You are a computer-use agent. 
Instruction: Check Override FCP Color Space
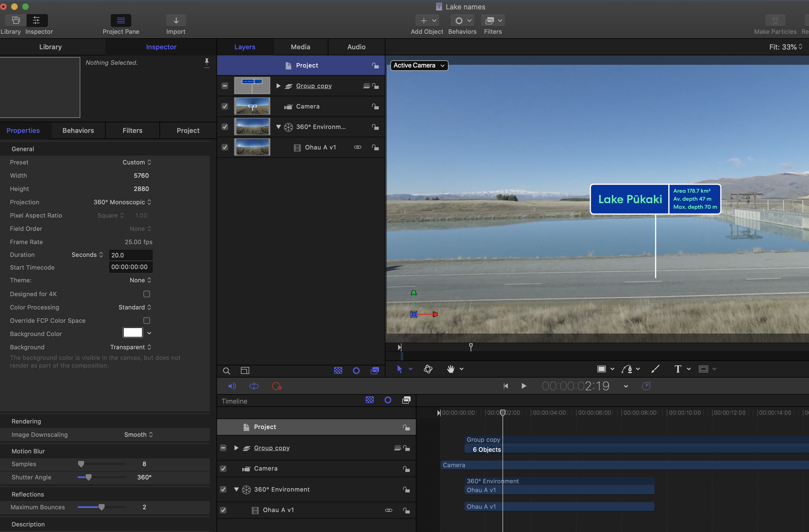point(146,321)
